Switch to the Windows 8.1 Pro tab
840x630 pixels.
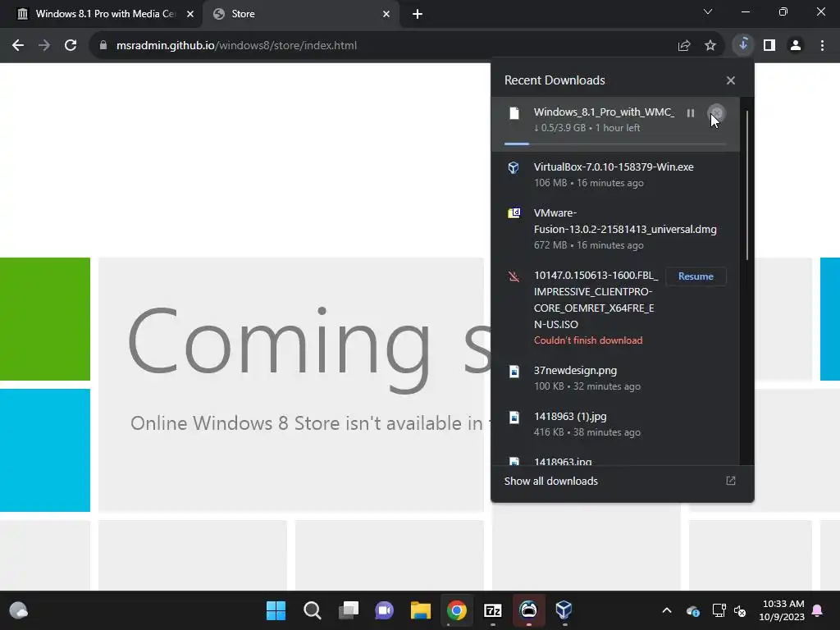101,14
